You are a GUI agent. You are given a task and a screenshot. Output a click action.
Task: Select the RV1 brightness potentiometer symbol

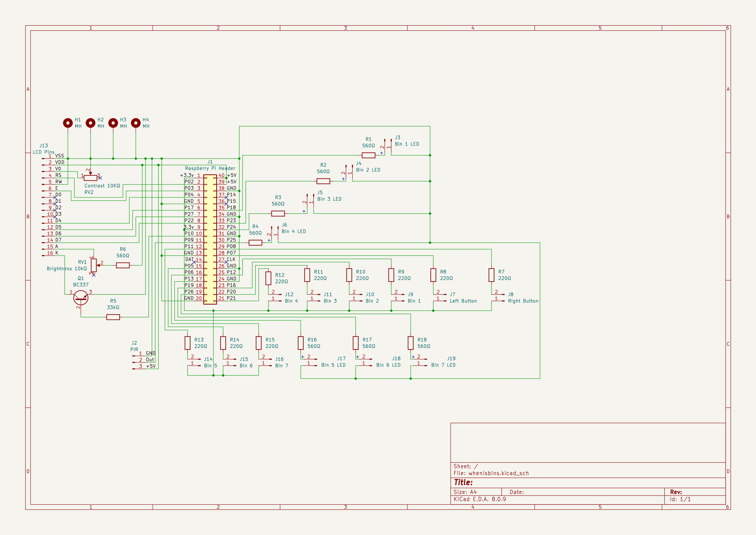pos(94,265)
